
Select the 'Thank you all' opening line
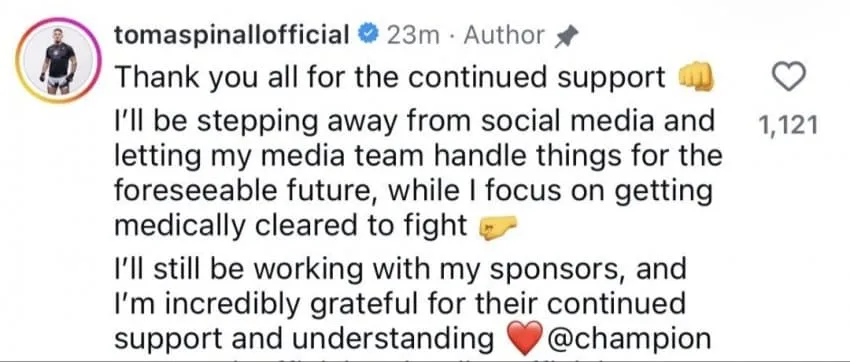pos(390,80)
